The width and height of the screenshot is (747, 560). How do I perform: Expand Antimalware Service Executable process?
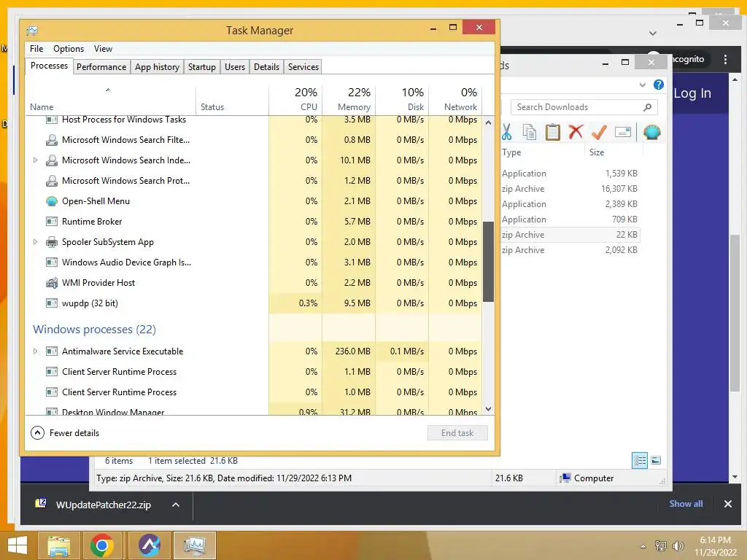tap(35, 351)
